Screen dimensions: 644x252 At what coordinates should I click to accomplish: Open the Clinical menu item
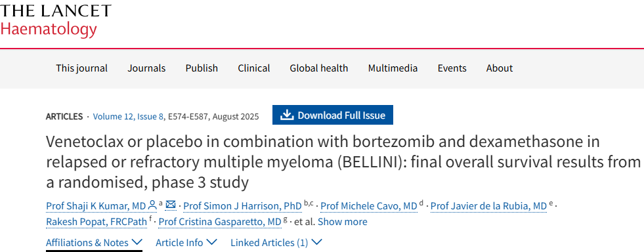coord(254,68)
